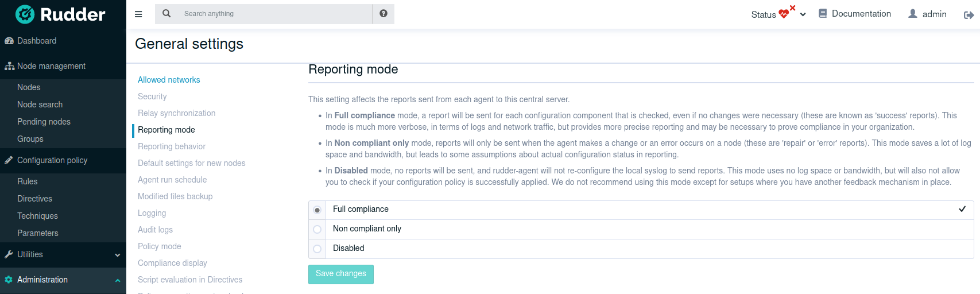The width and height of the screenshot is (980, 294).
Task: Open the Allowed networks settings link
Action: pos(169,80)
